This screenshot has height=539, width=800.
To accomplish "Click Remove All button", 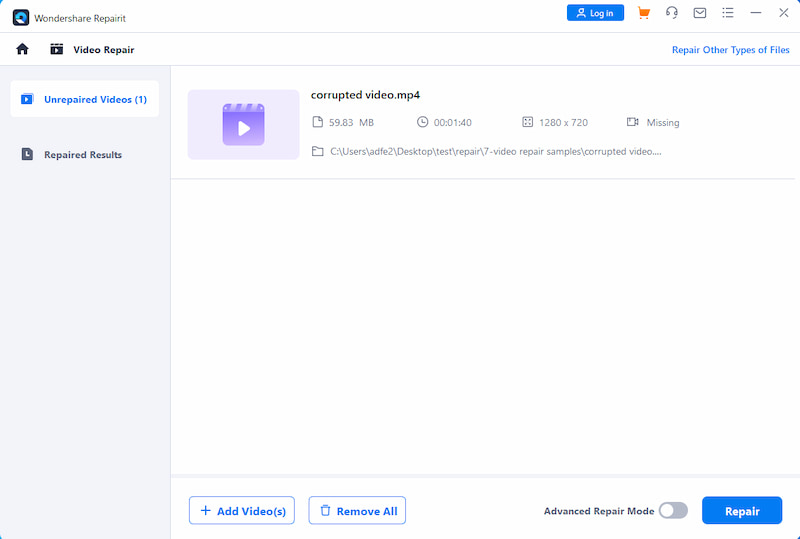I will [x=357, y=511].
